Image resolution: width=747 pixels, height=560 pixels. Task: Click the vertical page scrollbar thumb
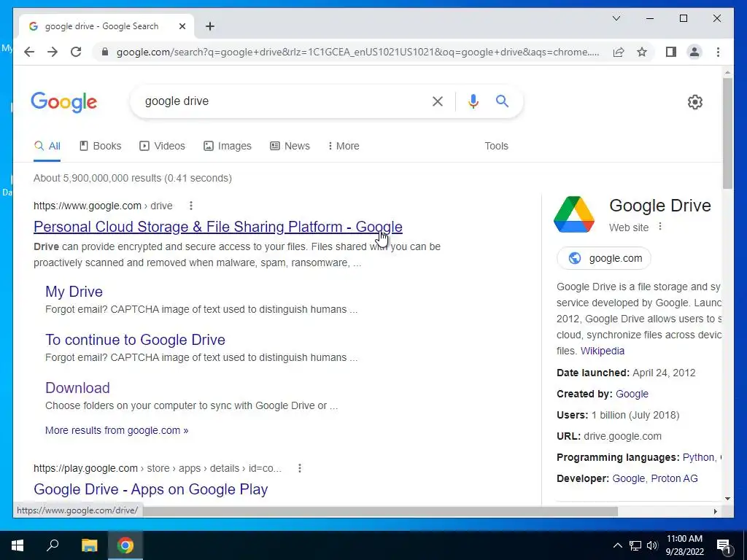coord(727,133)
